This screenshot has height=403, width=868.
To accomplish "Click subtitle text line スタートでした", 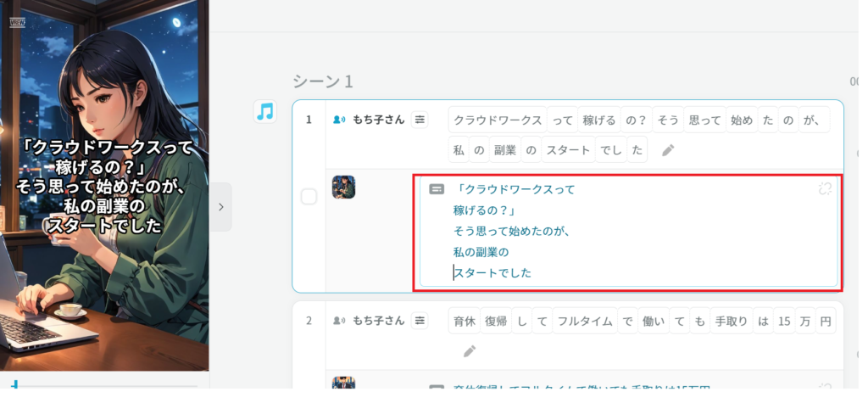I will point(492,272).
